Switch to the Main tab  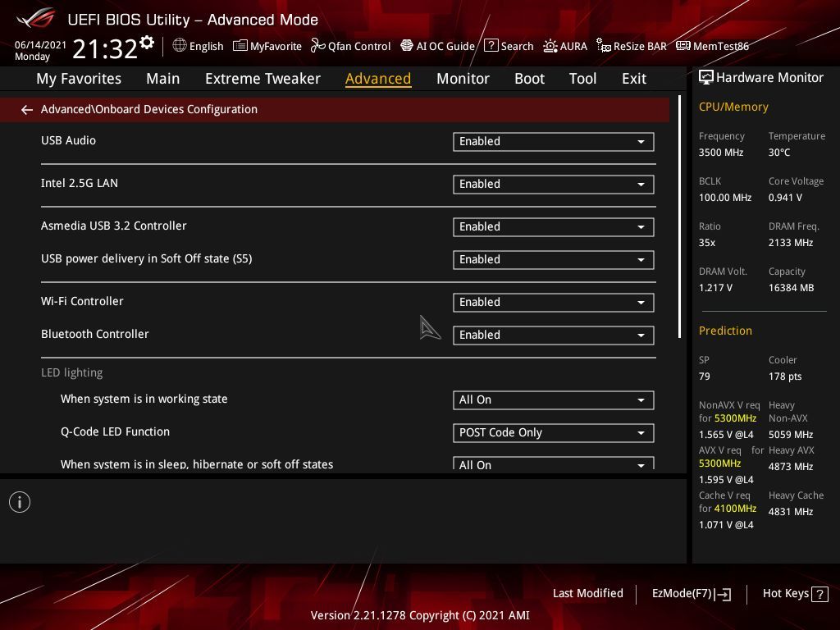(163, 79)
